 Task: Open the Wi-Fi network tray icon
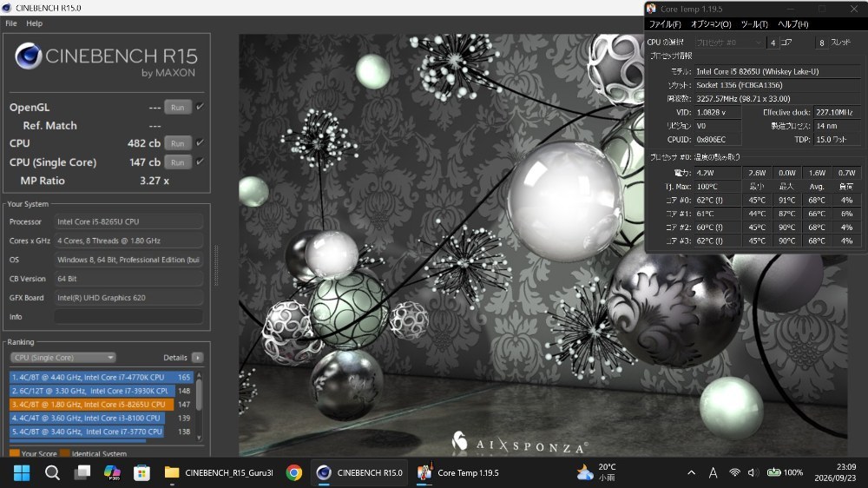(x=734, y=472)
